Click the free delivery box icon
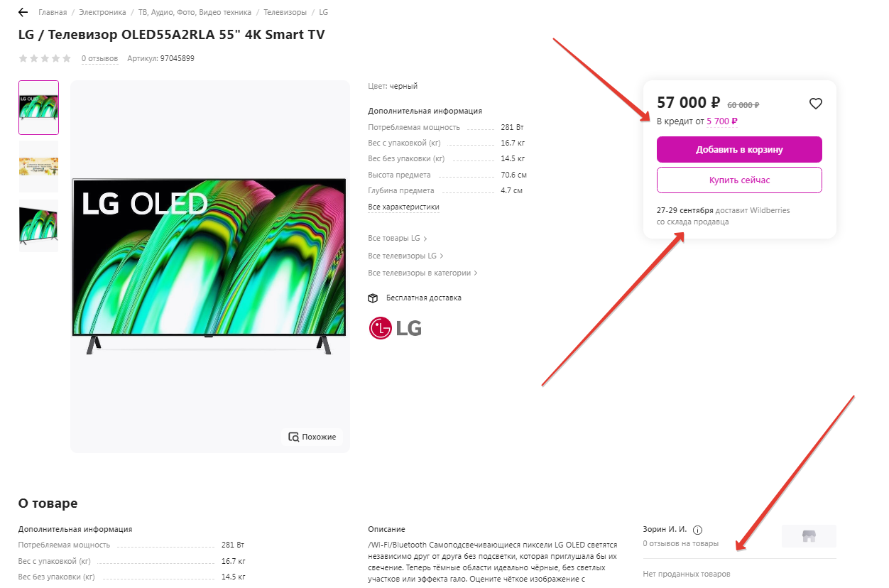This screenshot has width=889, height=588. (x=373, y=298)
